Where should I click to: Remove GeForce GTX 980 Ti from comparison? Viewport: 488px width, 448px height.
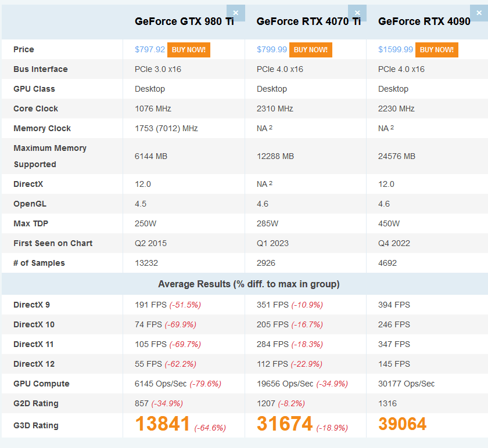pos(236,13)
